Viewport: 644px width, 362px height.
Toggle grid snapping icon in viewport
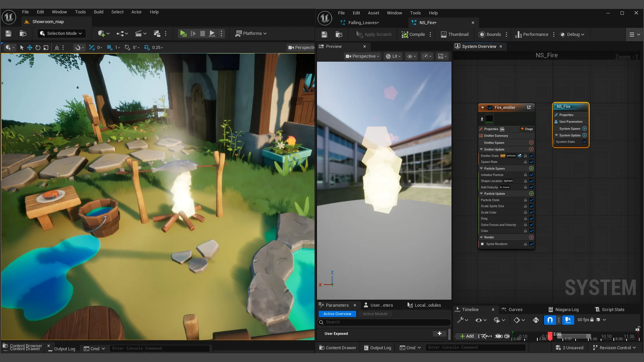[110, 48]
